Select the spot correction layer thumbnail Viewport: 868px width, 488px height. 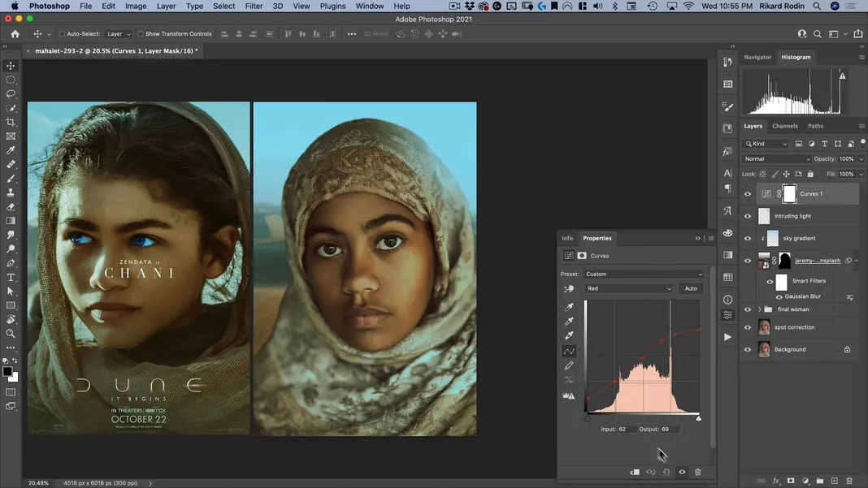pyautogui.click(x=764, y=327)
